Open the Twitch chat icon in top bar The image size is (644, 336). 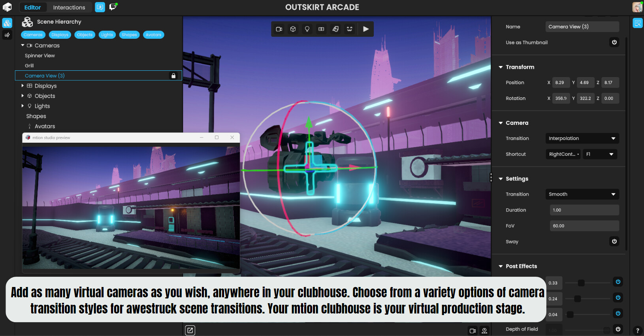tap(113, 7)
